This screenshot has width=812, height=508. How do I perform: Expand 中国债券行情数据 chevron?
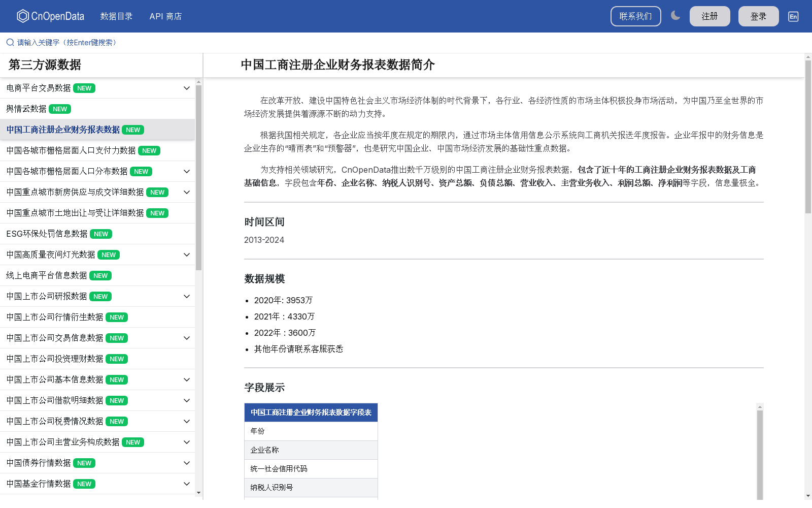click(x=187, y=463)
